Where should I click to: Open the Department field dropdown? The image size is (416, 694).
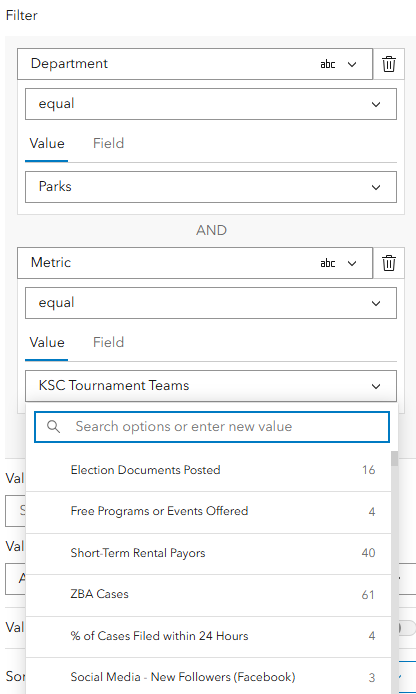click(x=195, y=64)
